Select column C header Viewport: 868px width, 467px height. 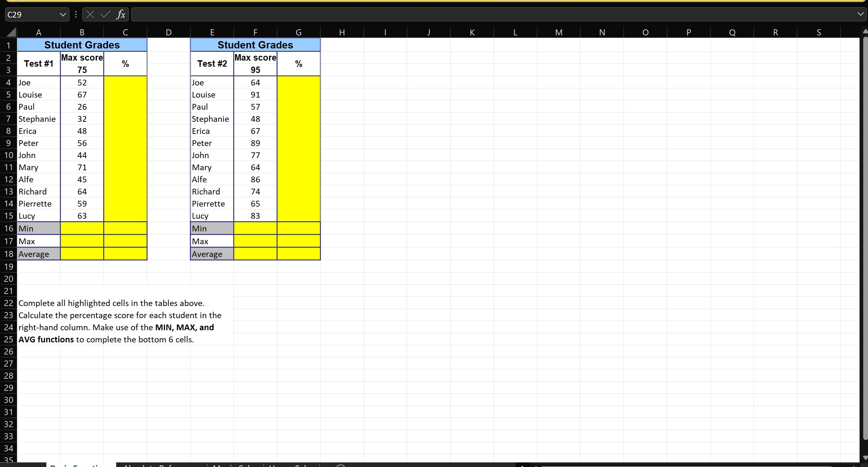pyautogui.click(x=125, y=33)
